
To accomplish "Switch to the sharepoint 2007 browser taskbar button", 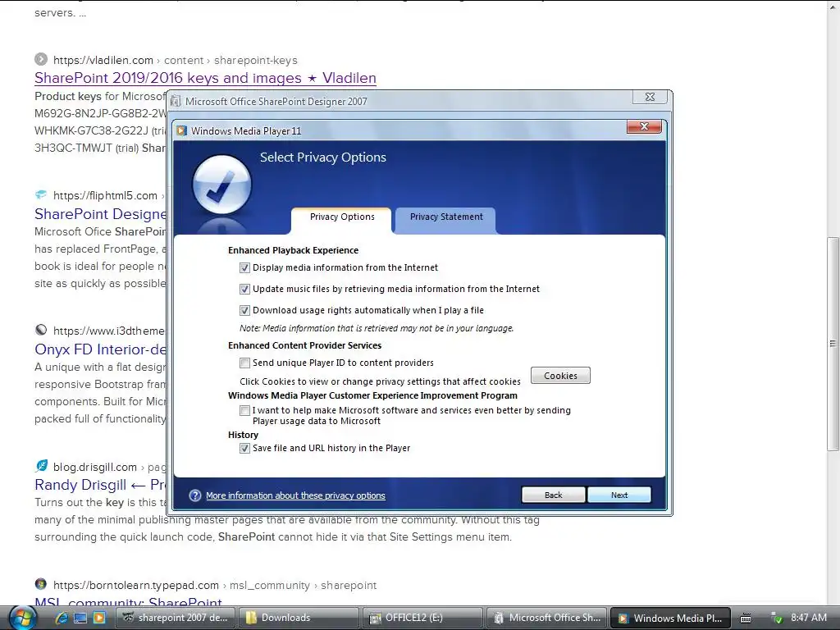I will point(176,618).
